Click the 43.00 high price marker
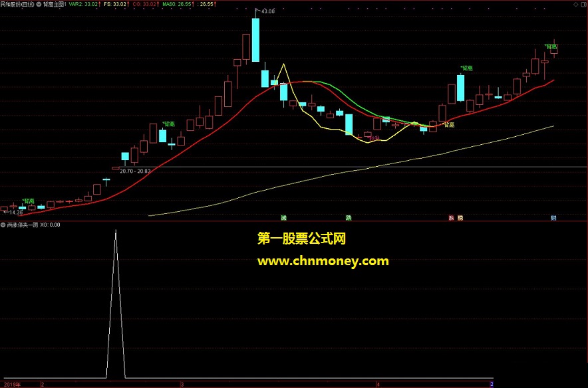The width and height of the screenshot is (588, 388). pyautogui.click(x=268, y=11)
